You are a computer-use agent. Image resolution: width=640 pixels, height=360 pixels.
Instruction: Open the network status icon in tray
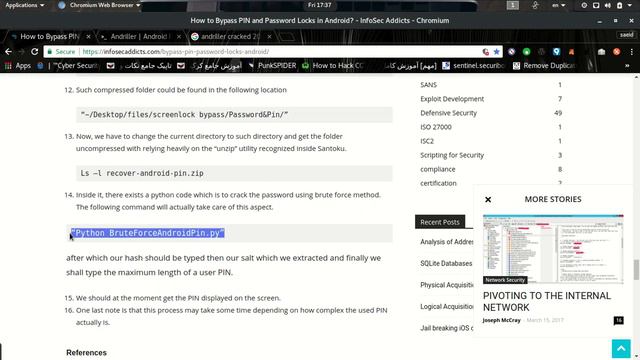click(596, 5)
